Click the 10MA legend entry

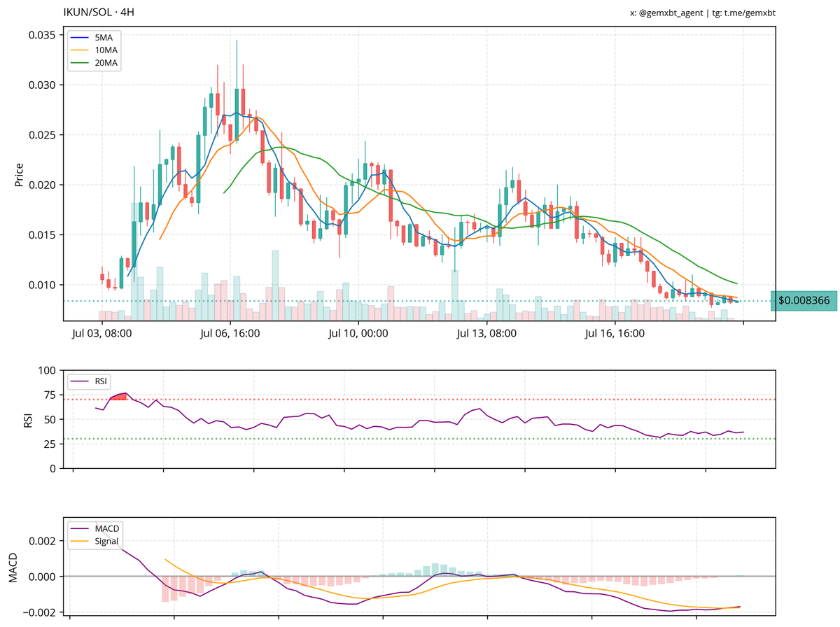[x=94, y=50]
